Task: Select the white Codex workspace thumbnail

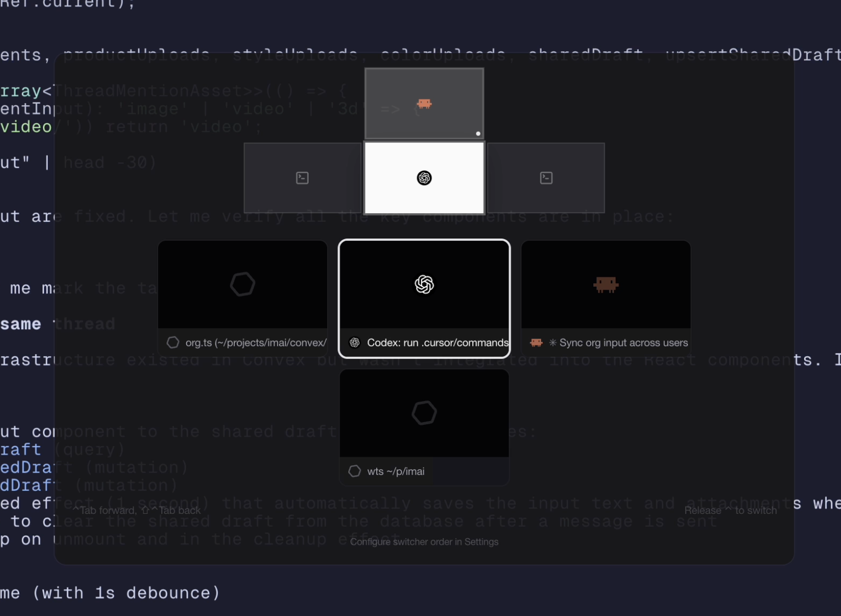Action: 424,178
